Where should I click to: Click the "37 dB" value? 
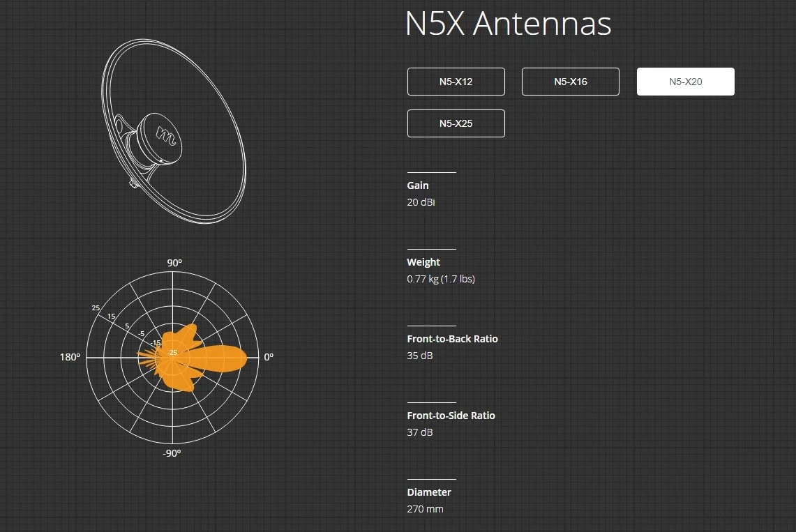click(x=420, y=432)
